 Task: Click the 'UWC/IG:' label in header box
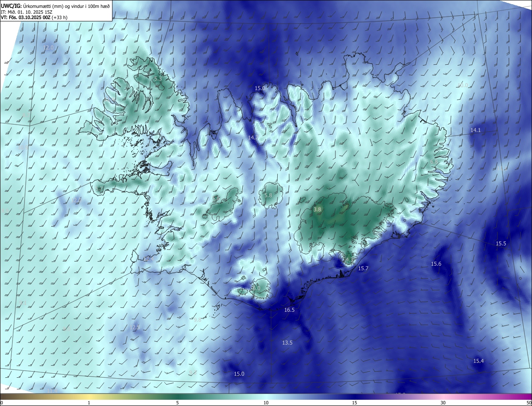tap(11, 6)
